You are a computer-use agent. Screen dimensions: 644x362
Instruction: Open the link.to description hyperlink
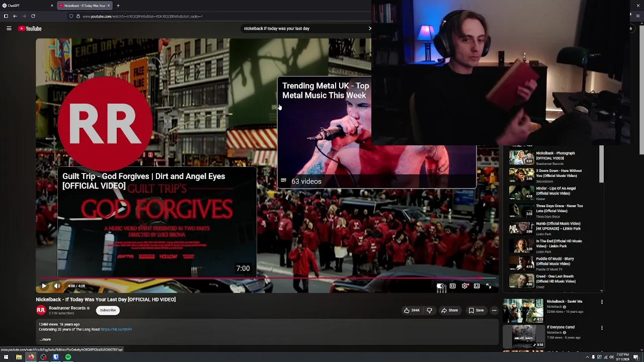point(116,329)
